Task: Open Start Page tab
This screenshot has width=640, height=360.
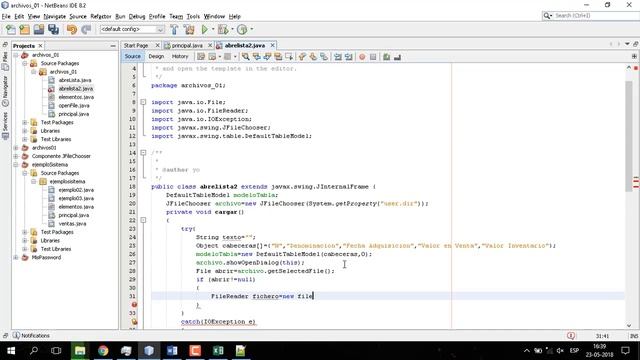Action: point(136,45)
